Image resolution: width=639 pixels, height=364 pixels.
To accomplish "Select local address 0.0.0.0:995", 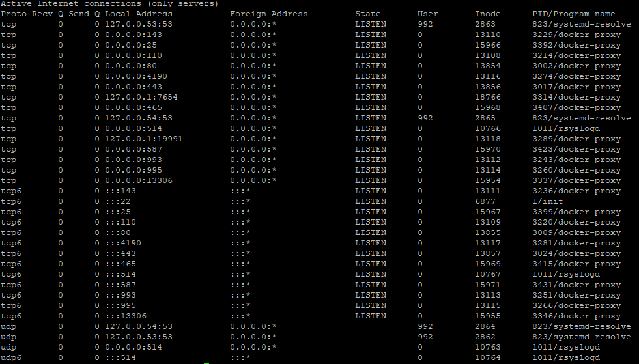I will pyautogui.click(x=134, y=170).
